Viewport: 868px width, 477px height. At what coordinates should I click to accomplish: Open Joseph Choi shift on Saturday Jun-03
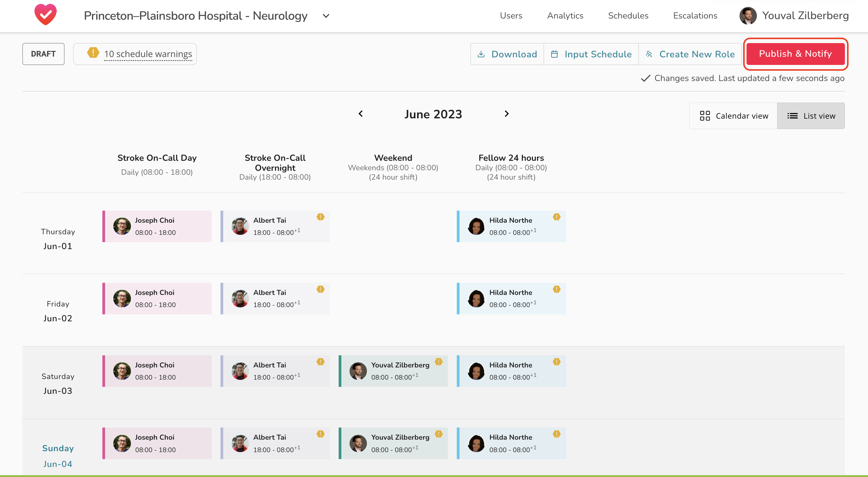157,371
